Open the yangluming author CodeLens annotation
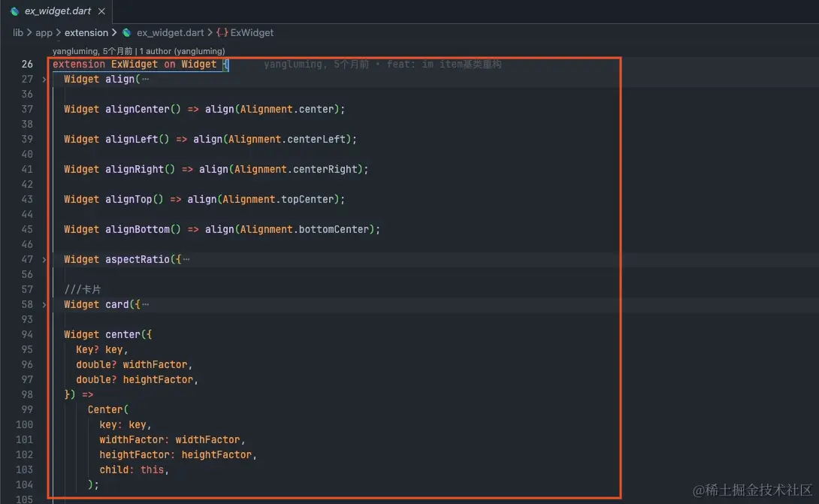This screenshot has width=819, height=504. (138, 51)
